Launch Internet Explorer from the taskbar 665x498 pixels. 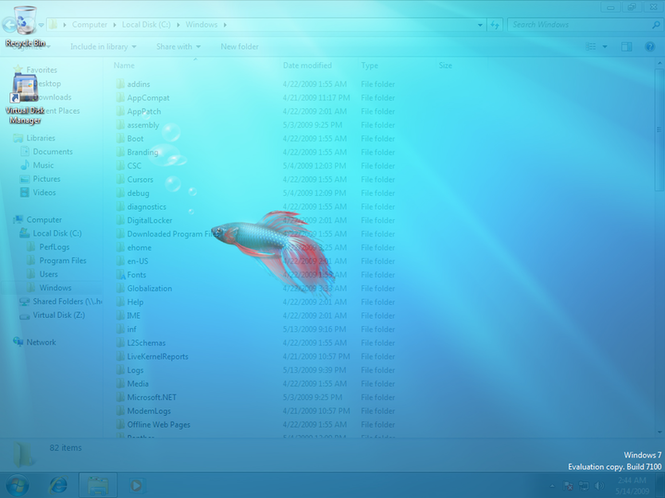pyautogui.click(x=59, y=485)
